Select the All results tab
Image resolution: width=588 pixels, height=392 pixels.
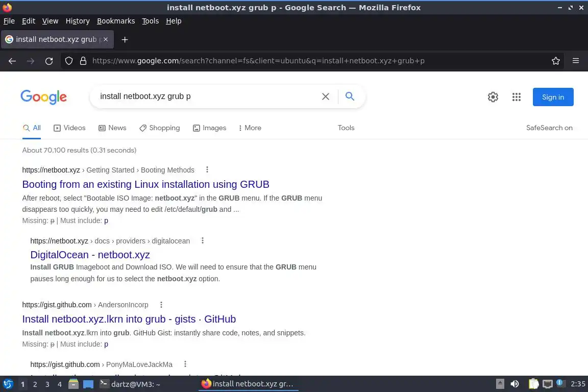point(32,128)
